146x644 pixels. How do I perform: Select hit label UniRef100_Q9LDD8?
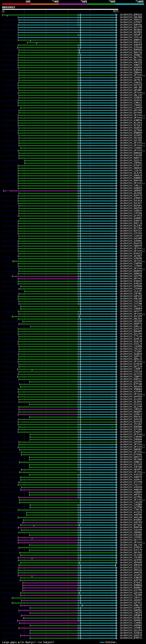pos(131,17)
